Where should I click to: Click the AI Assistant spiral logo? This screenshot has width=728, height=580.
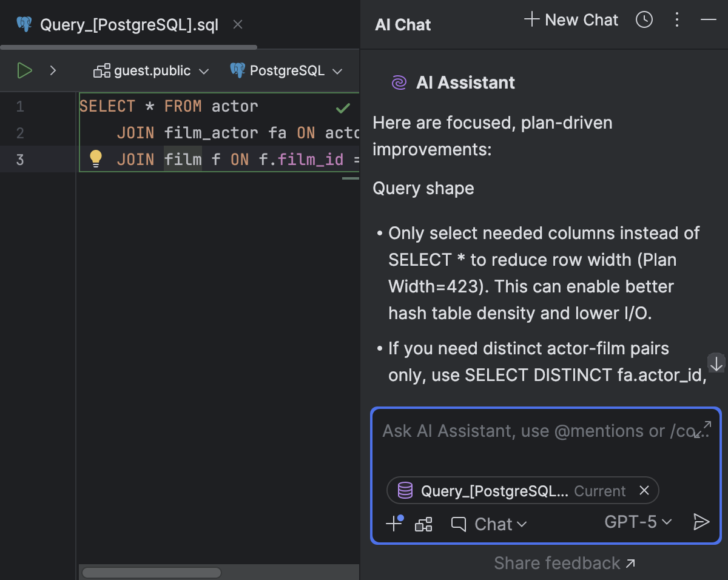pyautogui.click(x=399, y=83)
